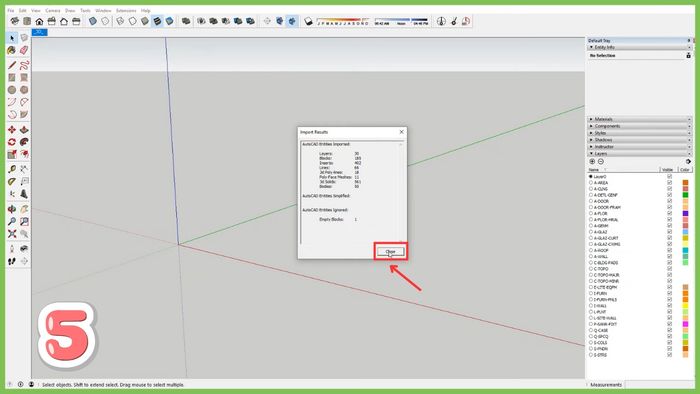Adjust the shadow date month slider
Viewport: 700px width, 394px height.
pos(342,20)
